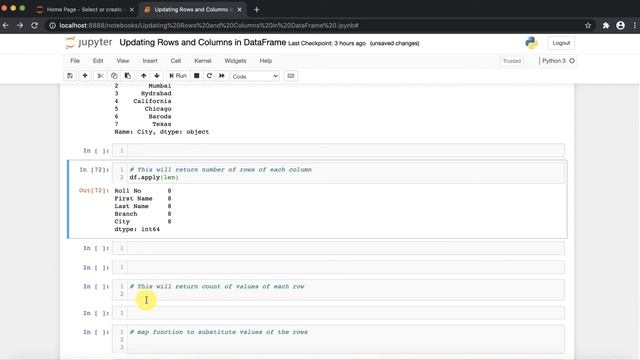Click the 'Roll No' output row
Screen dimensions: 640x360
click(143, 191)
